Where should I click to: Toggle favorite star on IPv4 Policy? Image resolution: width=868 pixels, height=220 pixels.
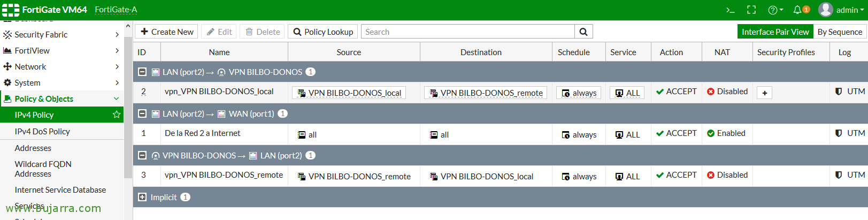click(116, 115)
